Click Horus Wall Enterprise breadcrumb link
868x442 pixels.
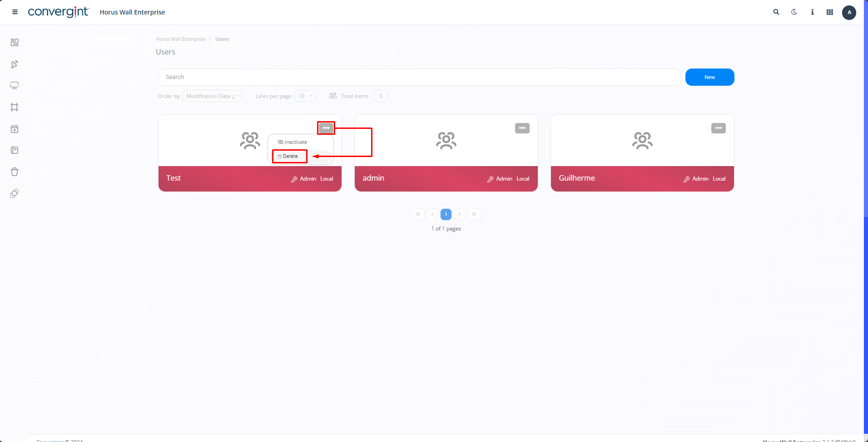pos(180,39)
